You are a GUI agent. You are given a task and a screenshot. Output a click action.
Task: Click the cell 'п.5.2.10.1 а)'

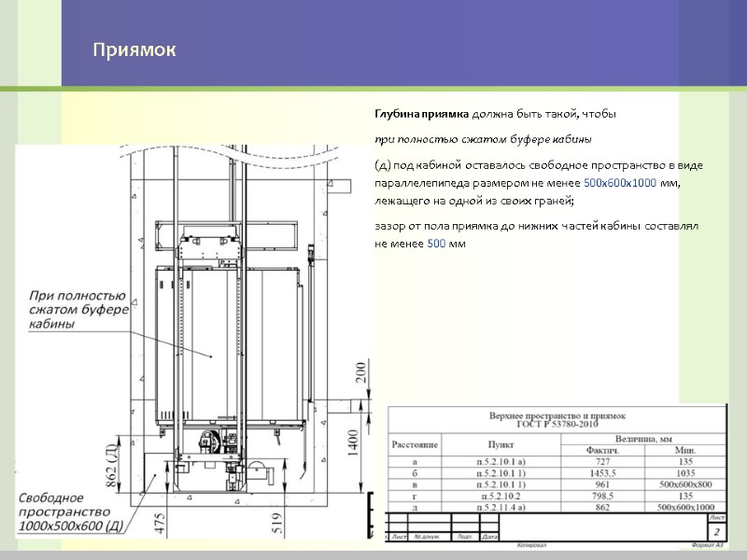pos(500,461)
